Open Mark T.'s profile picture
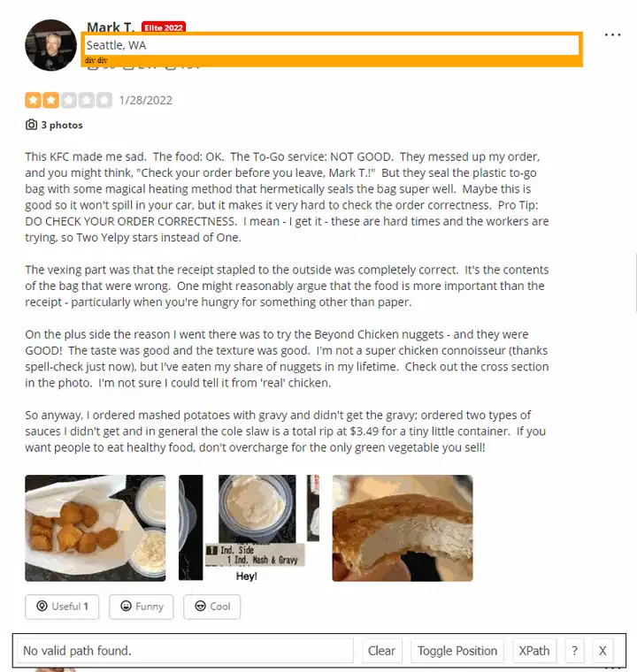Screen dimensions: 637x672 pos(50,45)
